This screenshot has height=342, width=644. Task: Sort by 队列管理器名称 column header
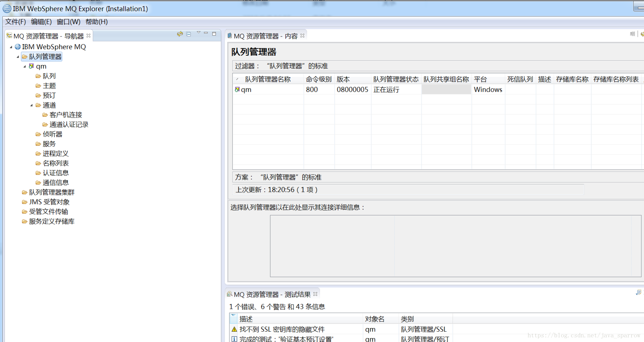268,79
